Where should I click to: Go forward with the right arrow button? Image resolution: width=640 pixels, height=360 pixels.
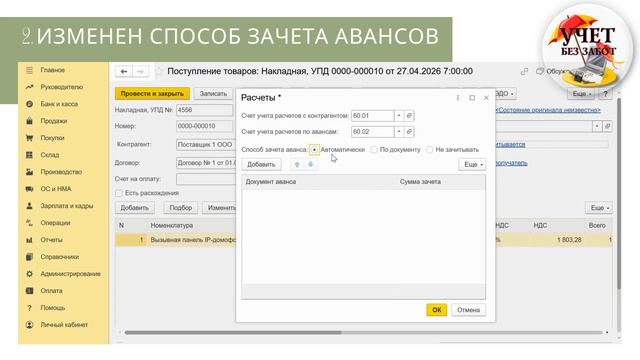[140, 71]
